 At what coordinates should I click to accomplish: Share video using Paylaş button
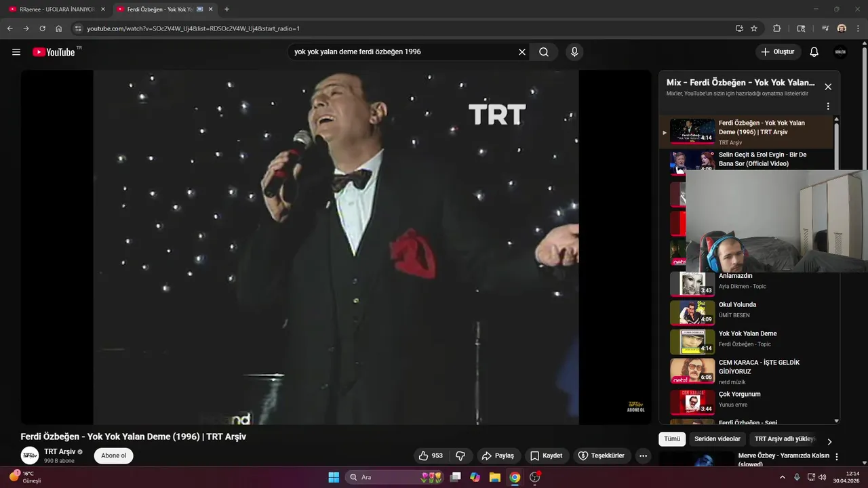click(x=498, y=455)
